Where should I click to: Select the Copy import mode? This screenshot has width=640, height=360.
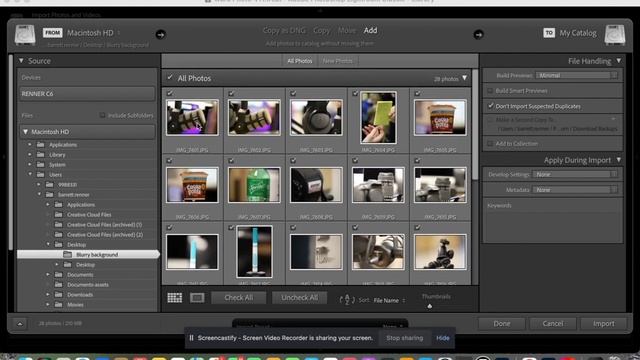pos(322,30)
